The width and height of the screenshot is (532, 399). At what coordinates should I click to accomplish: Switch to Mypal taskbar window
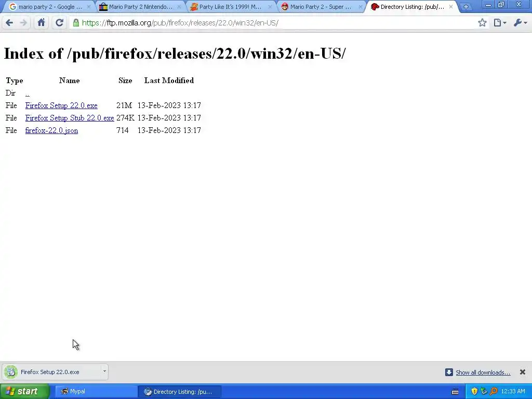tap(96, 392)
